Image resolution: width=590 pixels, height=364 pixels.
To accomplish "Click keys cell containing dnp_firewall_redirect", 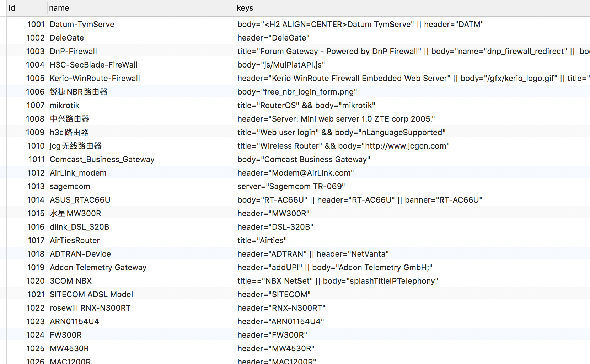I will tap(413, 51).
